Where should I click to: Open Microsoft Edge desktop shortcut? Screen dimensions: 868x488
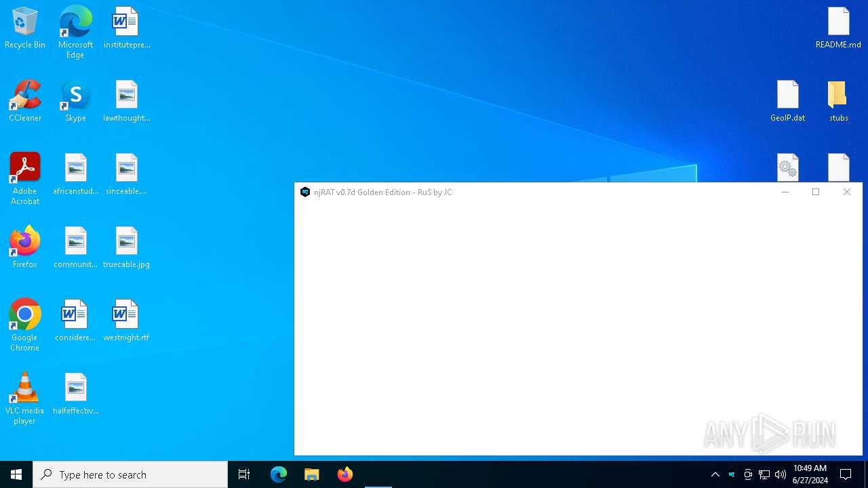tap(75, 32)
